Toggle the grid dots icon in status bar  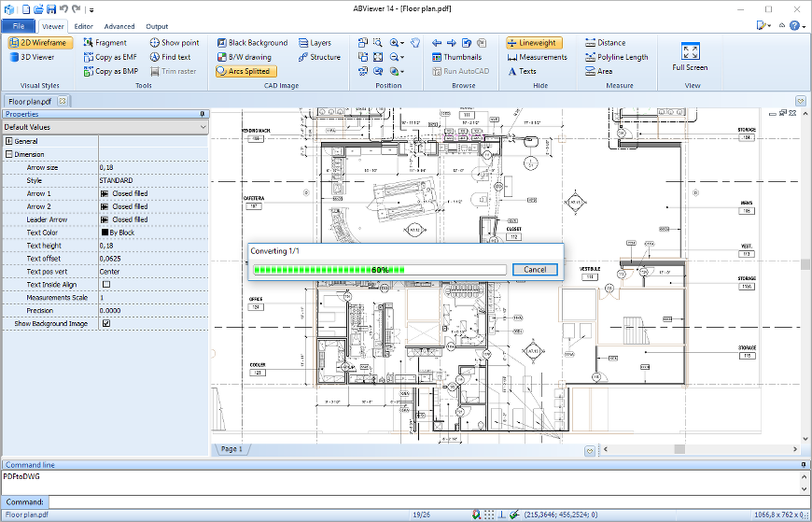click(489, 515)
